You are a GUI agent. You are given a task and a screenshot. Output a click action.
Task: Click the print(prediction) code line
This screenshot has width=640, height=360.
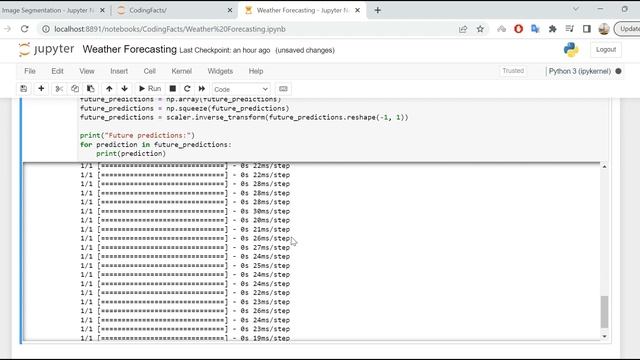(131, 154)
